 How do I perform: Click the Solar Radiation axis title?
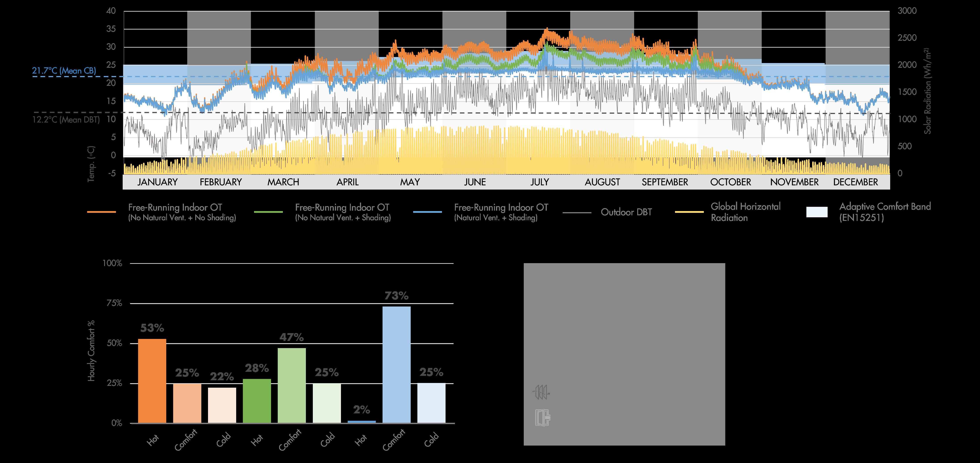pos(928,91)
